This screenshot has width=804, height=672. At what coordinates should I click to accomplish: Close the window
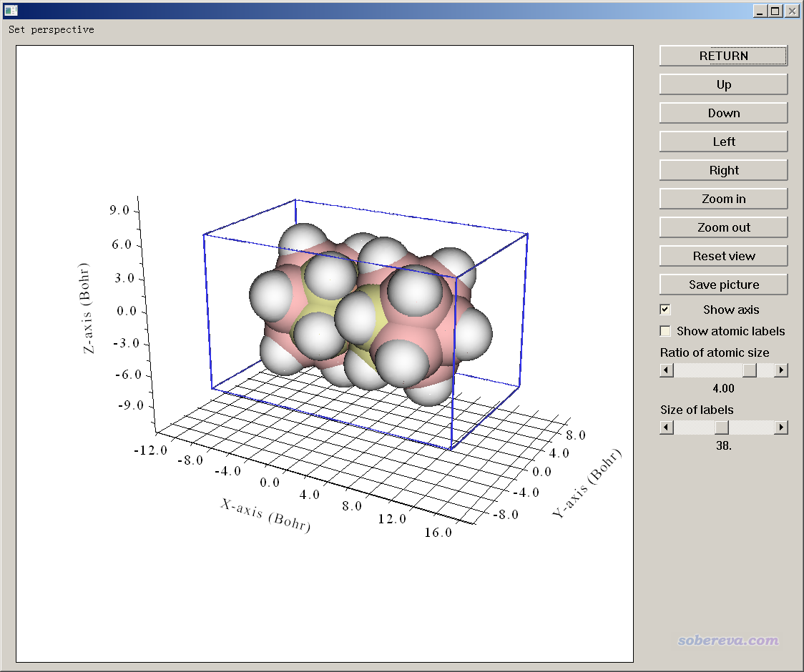[x=791, y=11]
